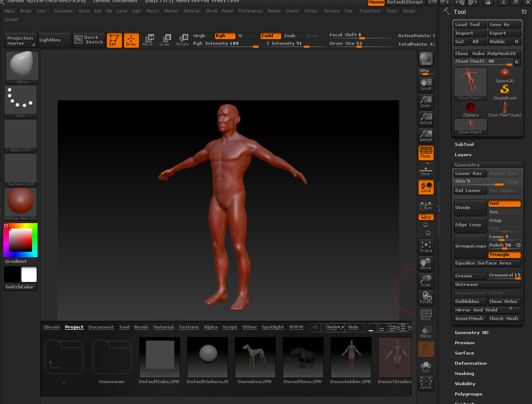Click the Scroll canvas navigation icon

coord(426,84)
